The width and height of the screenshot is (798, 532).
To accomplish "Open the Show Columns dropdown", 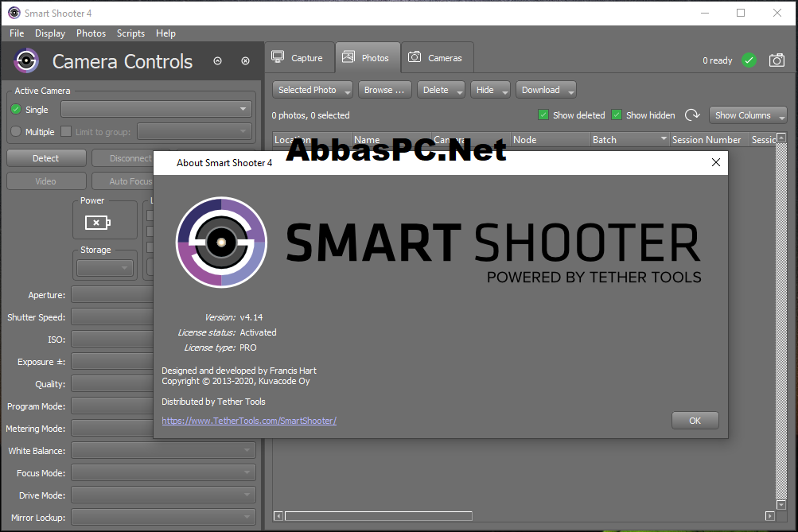I will pos(748,115).
